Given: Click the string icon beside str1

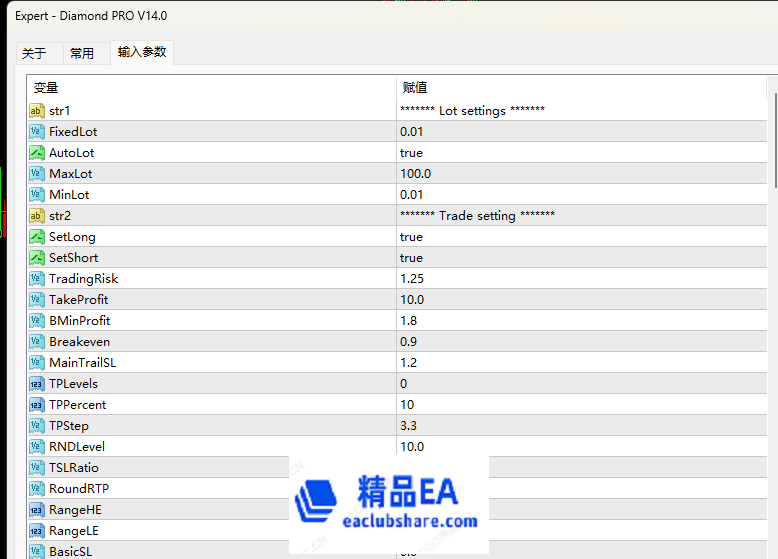Looking at the screenshot, I should (x=37, y=111).
